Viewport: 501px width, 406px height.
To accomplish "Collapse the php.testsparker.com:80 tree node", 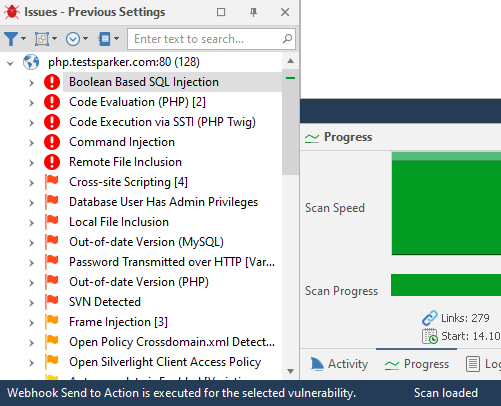I will [10, 63].
